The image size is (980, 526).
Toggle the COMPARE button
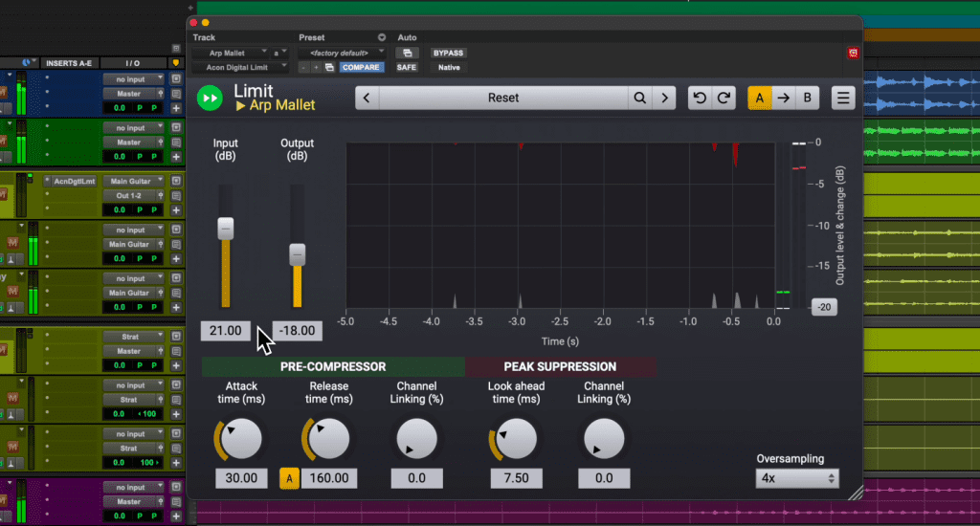(361, 68)
